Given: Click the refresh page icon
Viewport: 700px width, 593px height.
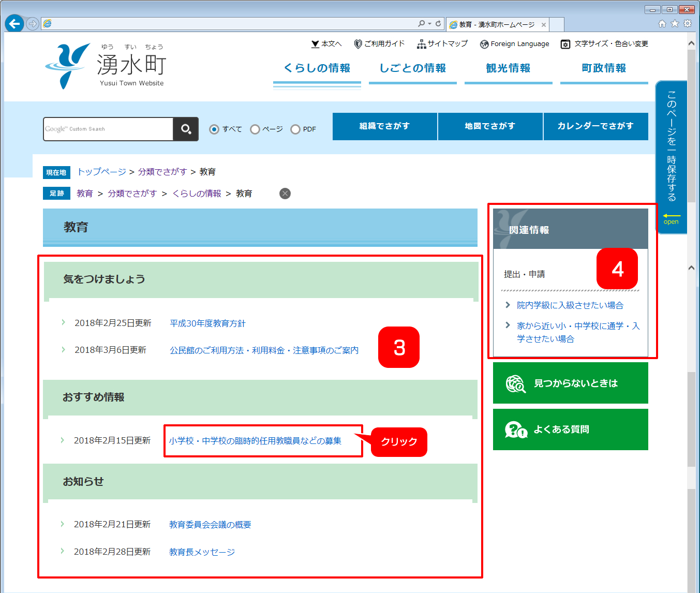Looking at the screenshot, I should [x=438, y=23].
